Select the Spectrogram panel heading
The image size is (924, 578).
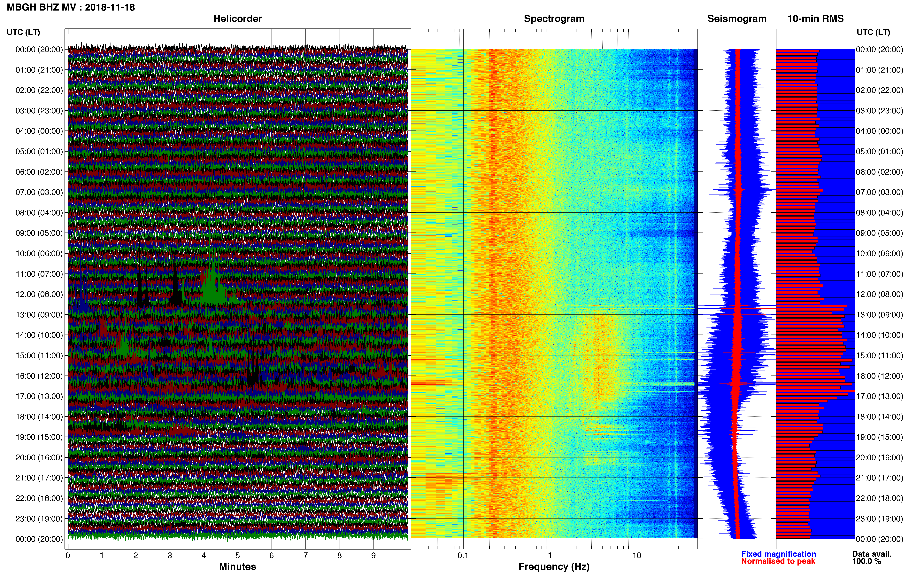554,19
